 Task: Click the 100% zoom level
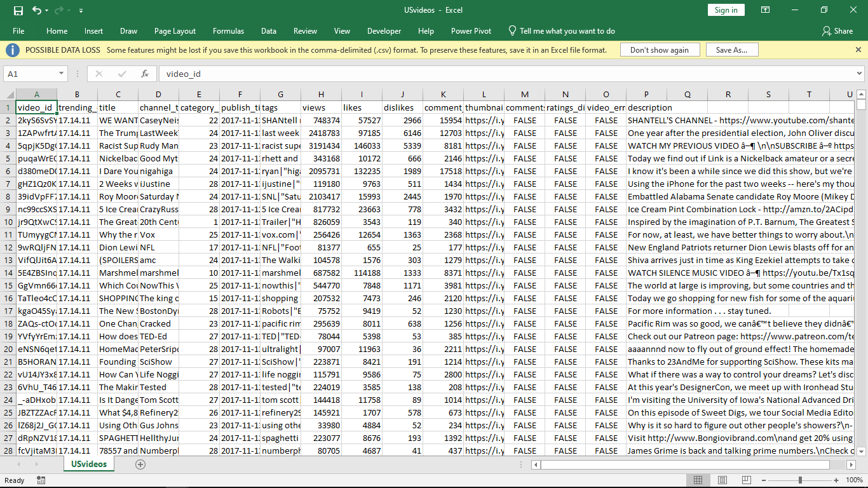click(854, 480)
